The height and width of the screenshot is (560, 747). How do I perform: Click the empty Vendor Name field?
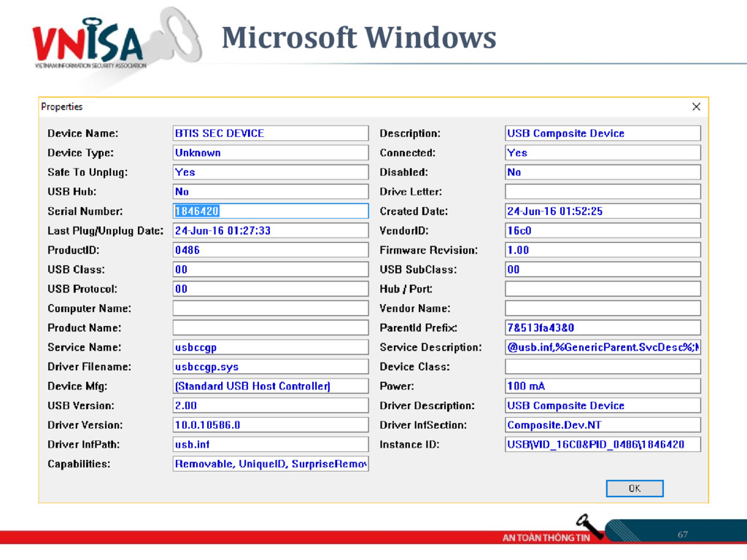(x=603, y=308)
